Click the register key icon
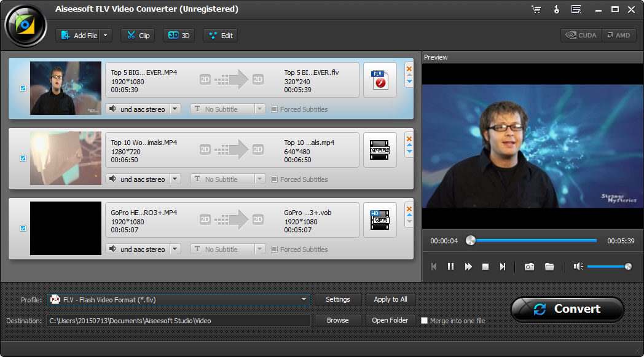 (557, 9)
